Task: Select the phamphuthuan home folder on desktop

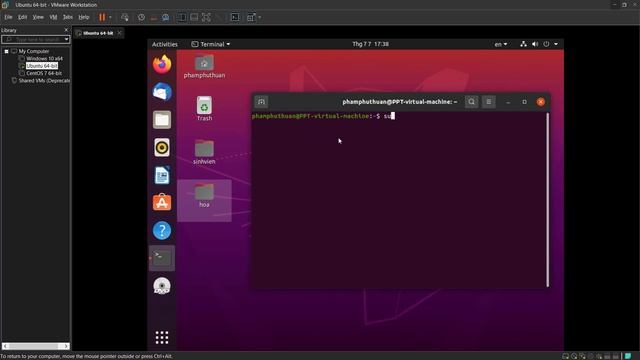Action: tap(204, 67)
